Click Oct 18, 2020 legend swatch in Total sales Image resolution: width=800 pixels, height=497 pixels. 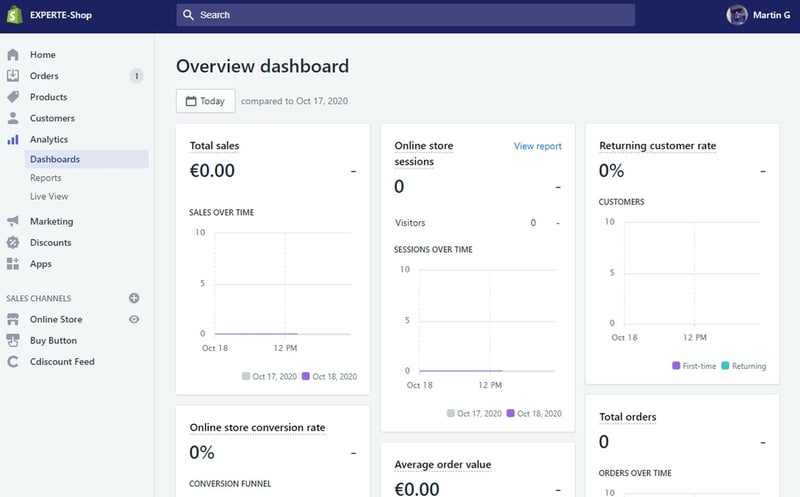306,376
